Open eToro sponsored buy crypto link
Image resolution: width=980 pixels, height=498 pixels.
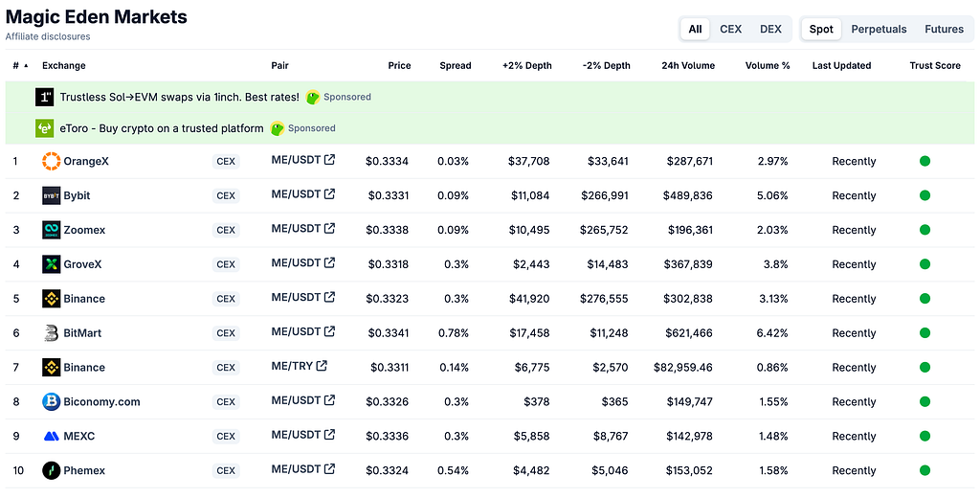tap(162, 128)
